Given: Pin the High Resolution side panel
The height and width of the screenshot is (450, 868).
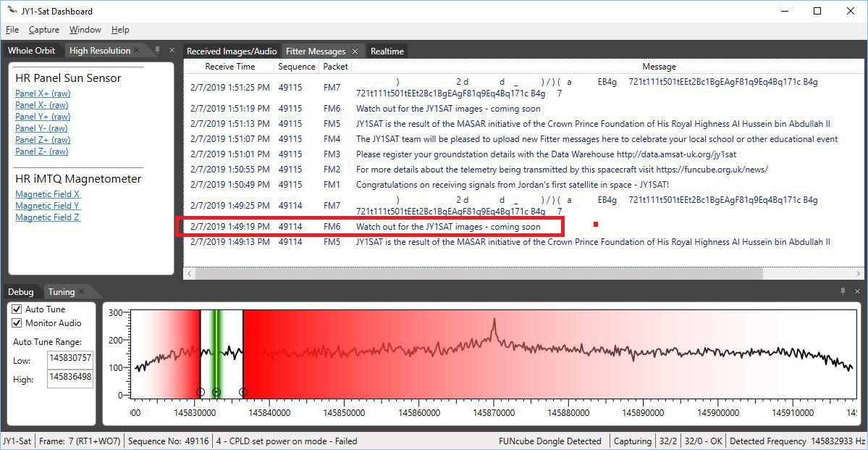Looking at the screenshot, I should pyautogui.click(x=156, y=50).
